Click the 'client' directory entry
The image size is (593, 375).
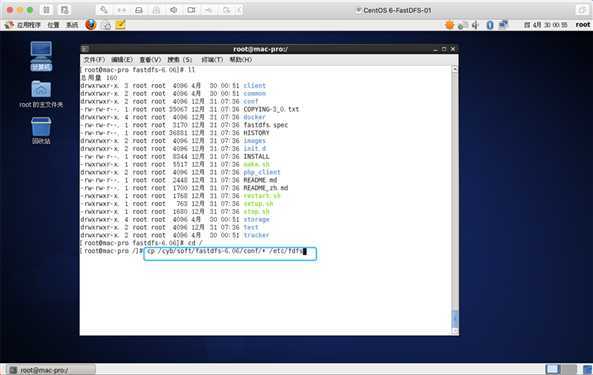(255, 86)
